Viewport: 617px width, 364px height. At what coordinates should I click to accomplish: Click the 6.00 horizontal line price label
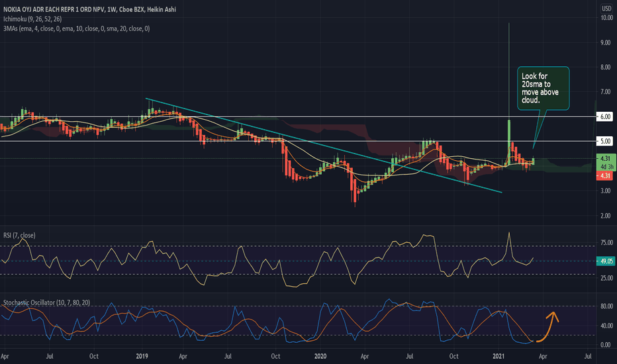click(605, 116)
